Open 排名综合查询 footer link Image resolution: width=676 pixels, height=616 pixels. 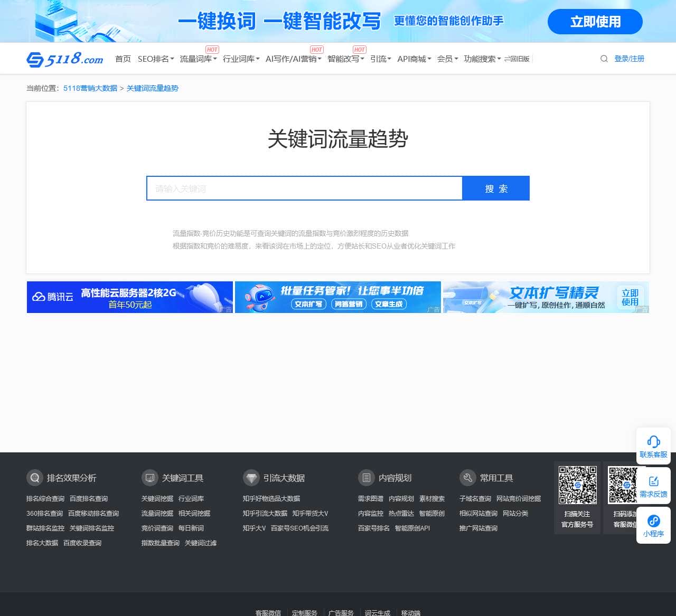(45, 499)
